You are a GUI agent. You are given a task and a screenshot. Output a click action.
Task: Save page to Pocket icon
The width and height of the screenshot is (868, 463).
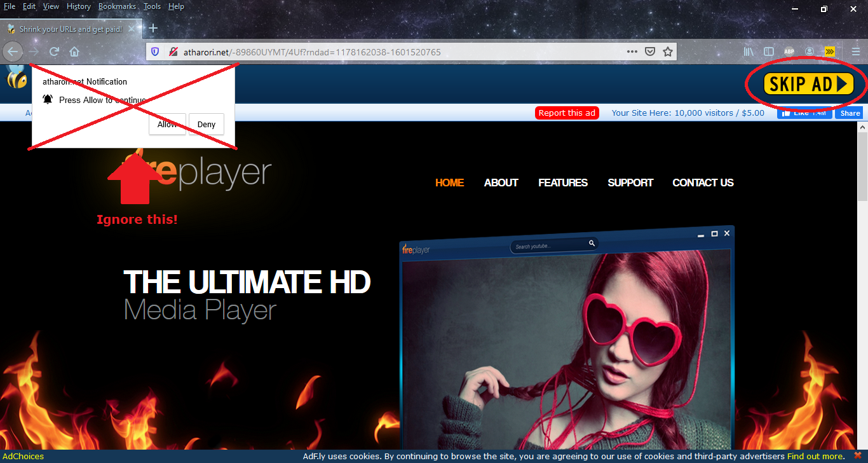click(650, 52)
